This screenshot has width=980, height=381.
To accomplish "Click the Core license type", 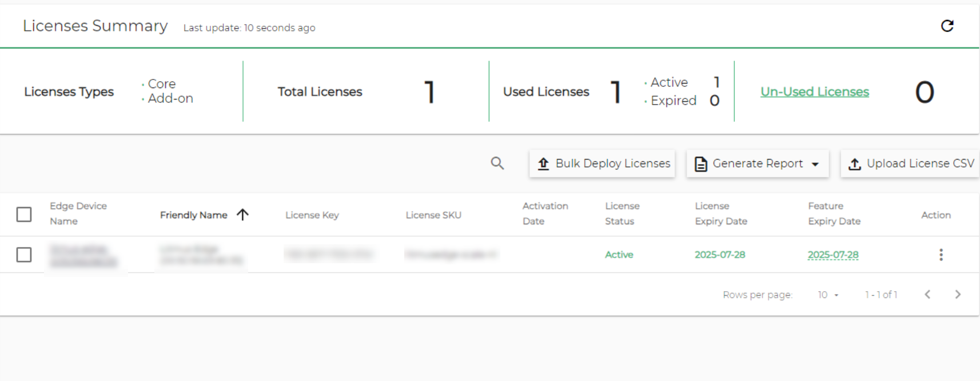I will [162, 84].
